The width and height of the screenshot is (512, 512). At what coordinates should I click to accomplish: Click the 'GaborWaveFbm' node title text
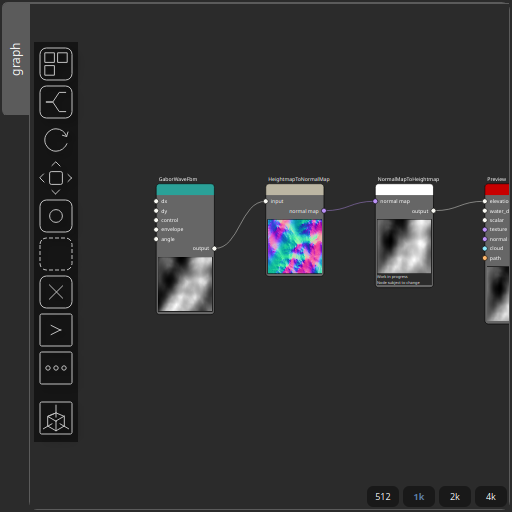point(178,179)
